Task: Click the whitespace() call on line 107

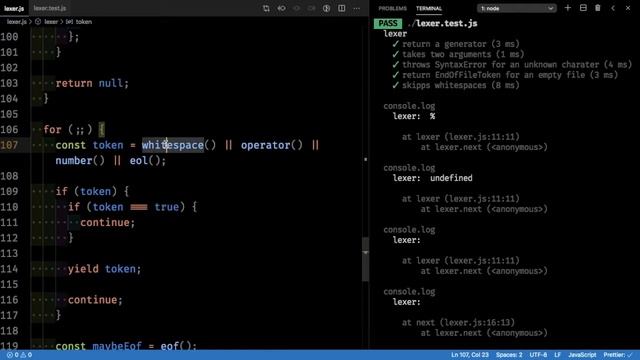Action: click(x=179, y=145)
